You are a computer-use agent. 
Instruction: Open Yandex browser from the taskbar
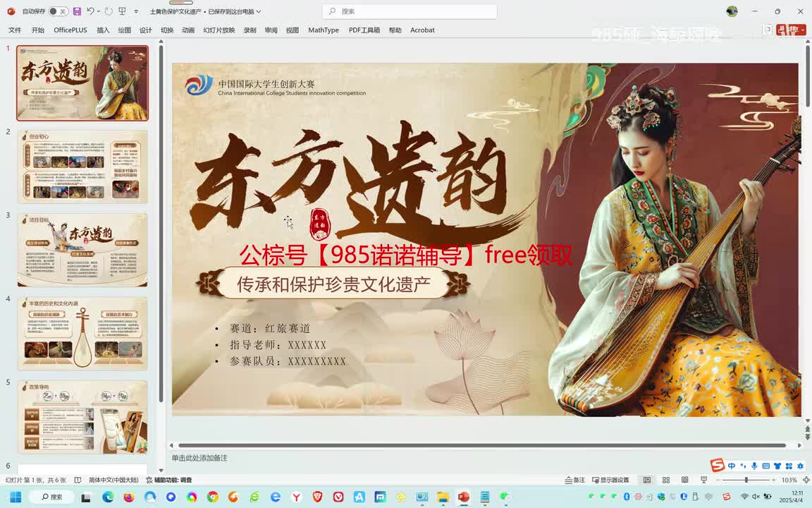[x=297, y=497]
